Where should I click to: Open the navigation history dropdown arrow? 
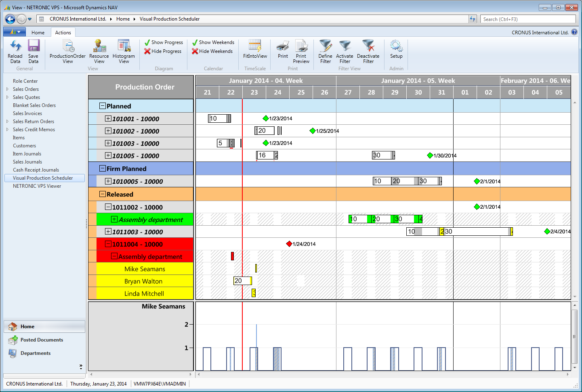coord(30,19)
